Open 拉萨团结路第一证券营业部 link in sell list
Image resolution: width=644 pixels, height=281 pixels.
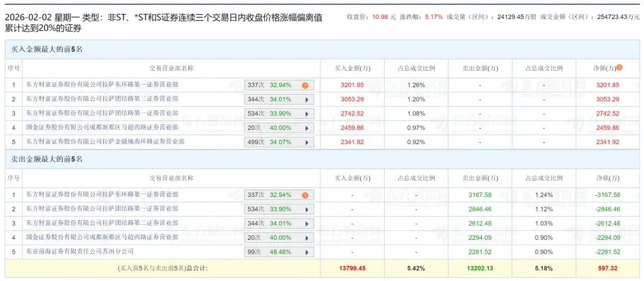[x=103, y=209]
